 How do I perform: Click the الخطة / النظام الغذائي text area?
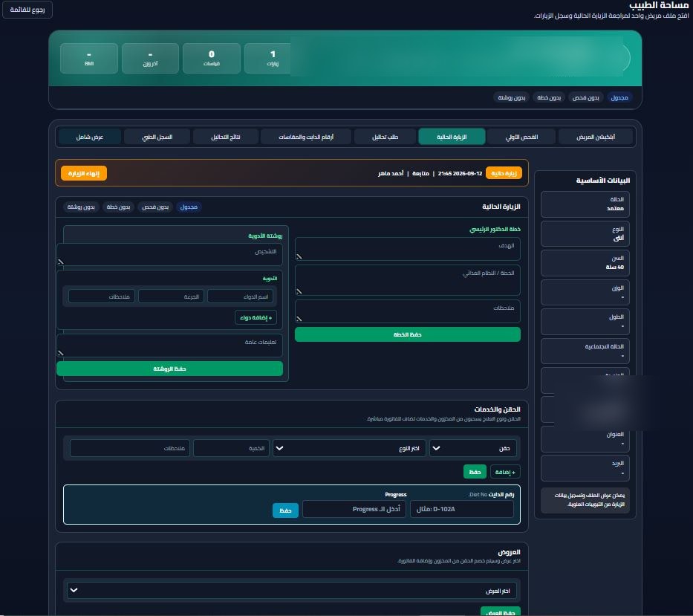tap(408, 280)
